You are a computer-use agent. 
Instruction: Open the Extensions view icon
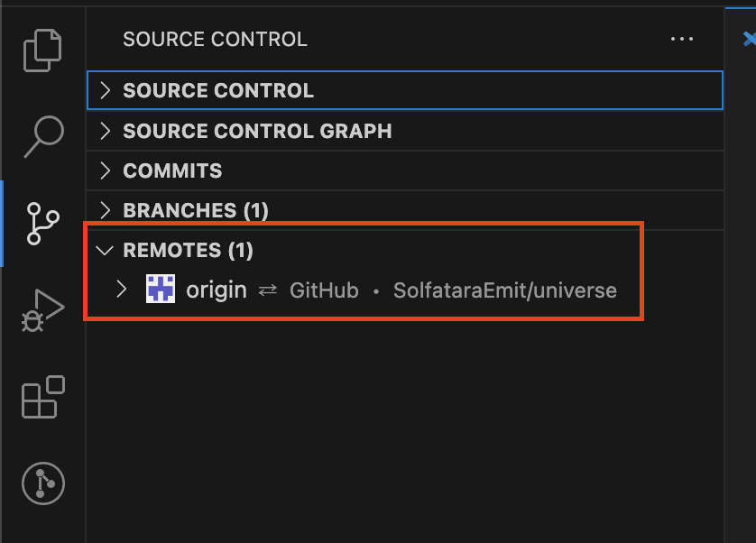[x=43, y=396]
